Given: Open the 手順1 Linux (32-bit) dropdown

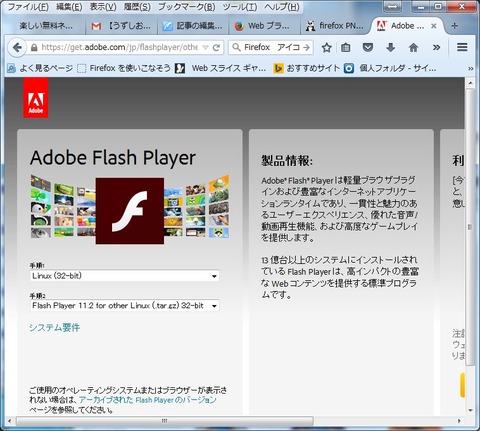Looking at the screenshot, I should [x=125, y=276].
